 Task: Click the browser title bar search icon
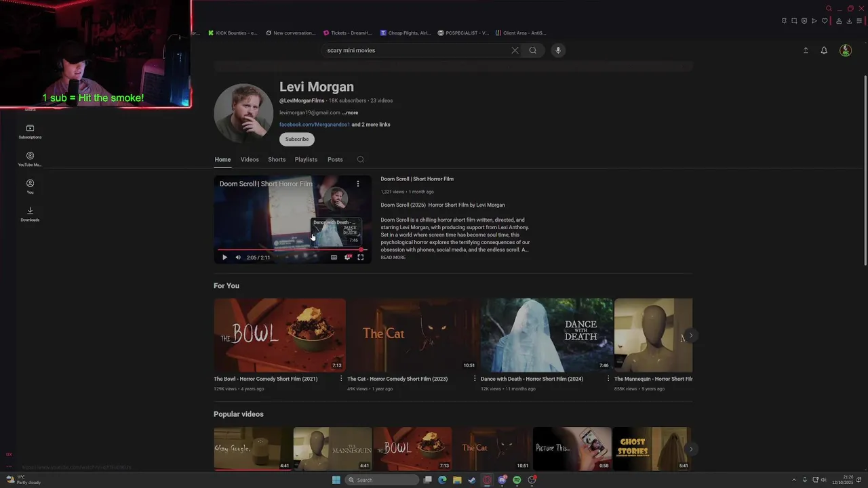click(x=829, y=8)
